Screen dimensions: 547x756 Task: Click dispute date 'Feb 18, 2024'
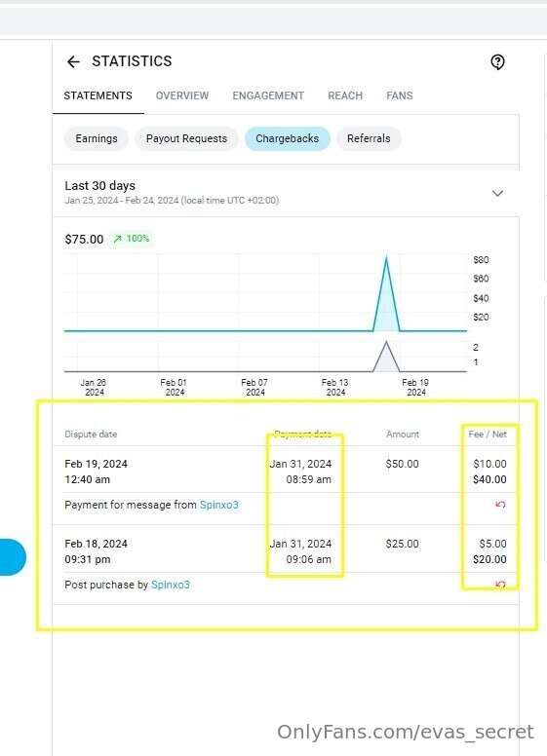pyautogui.click(x=96, y=544)
